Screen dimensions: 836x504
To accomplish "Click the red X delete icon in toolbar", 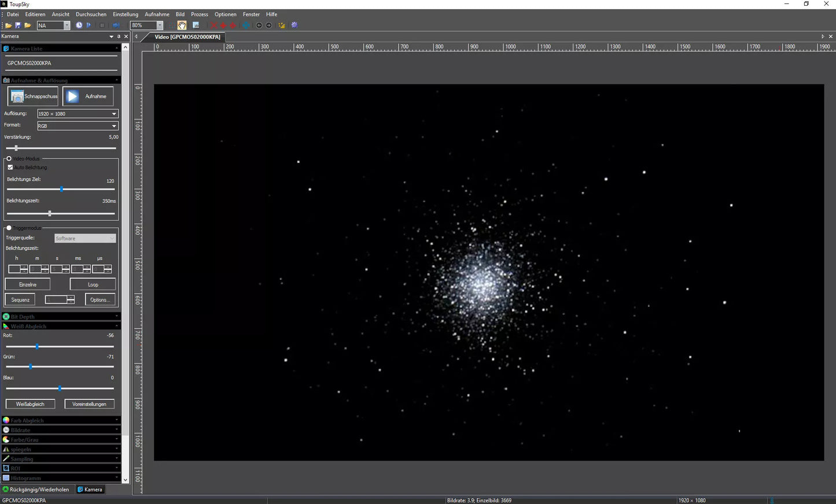I will tap(213, 25).
